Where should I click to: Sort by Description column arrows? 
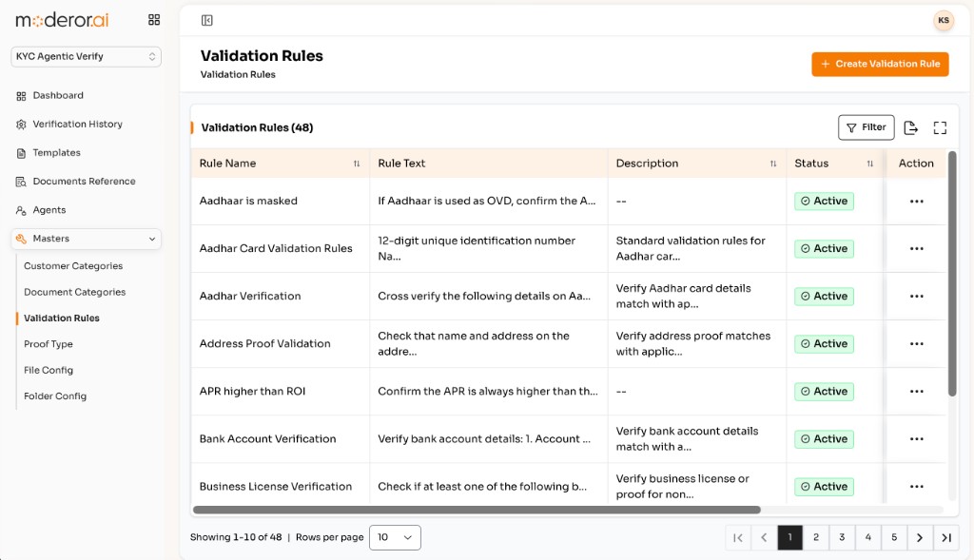[772, 164]
